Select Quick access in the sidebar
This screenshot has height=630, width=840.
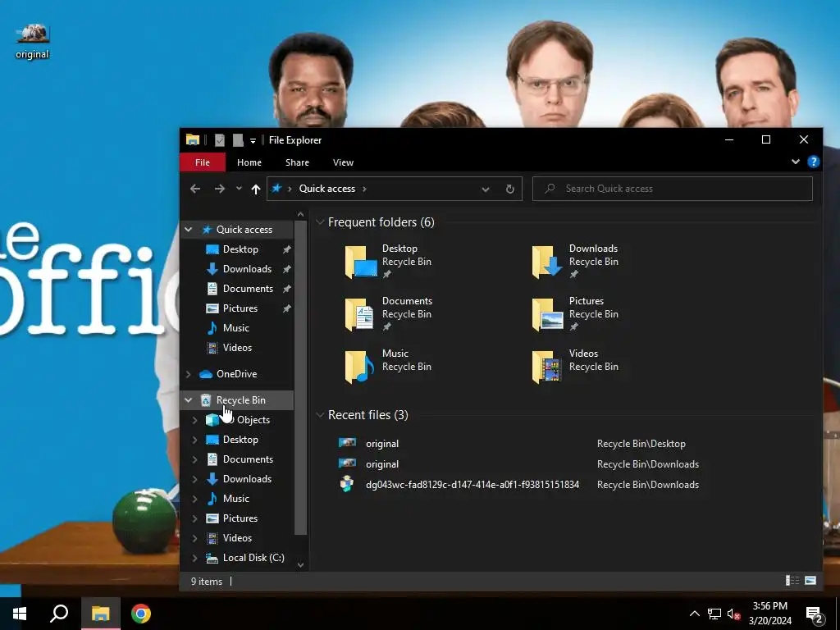coord(244,230)
